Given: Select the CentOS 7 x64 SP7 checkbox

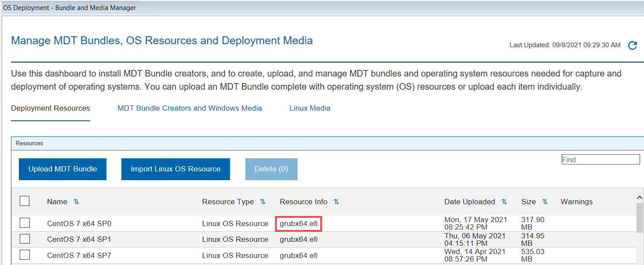Looking at the screenshot, I should point(25,255).
